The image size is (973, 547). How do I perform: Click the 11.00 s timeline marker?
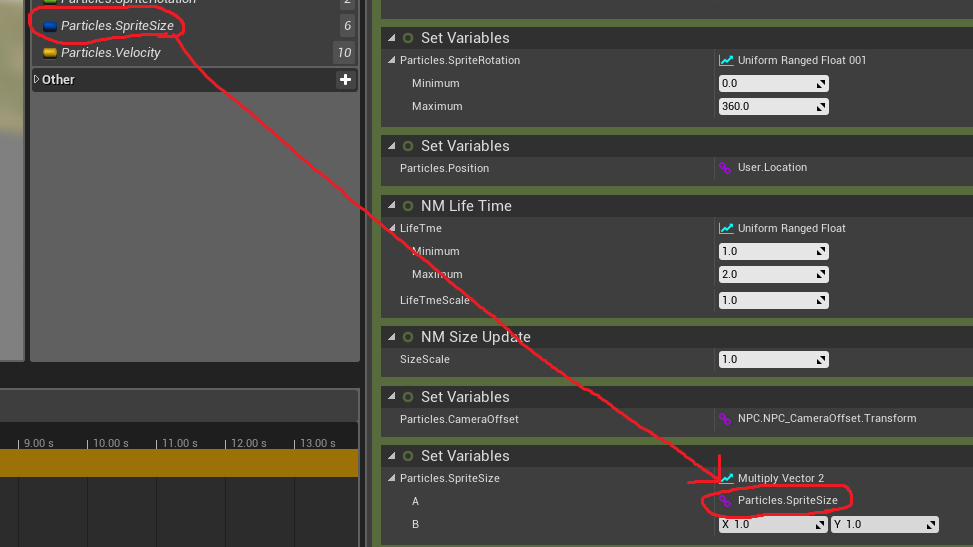pos(179,443)
